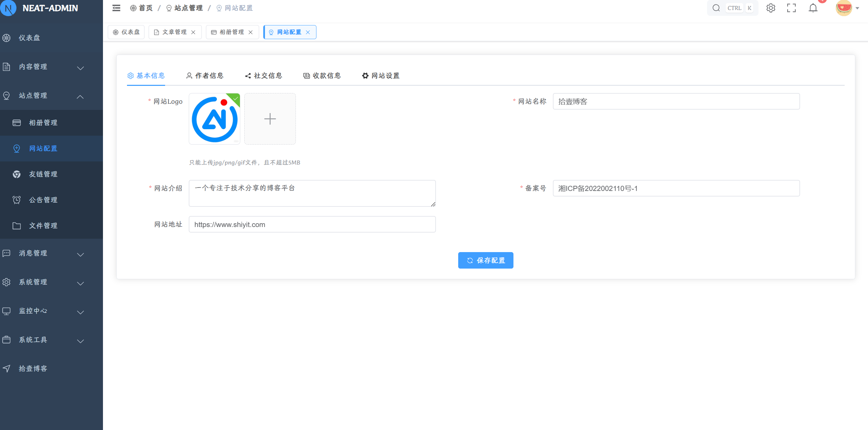This screenshot has height=430, width=868.
Task: Click the NEAT-ADMIN logo icon
Action: pos(8,8)
